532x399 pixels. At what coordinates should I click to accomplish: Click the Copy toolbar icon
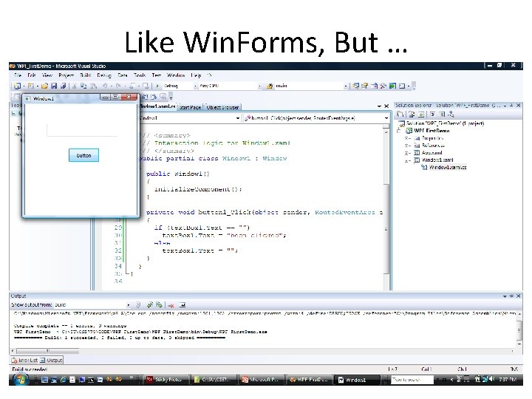point(83,86)
